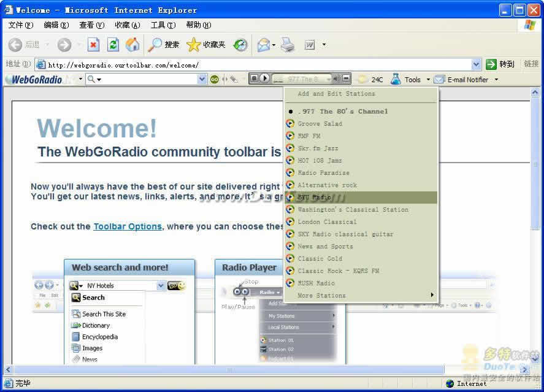Click the Groove Salad station icon
Image resolution: width=544 pixels, height=392 pixels.
click(x=290, y=123)
